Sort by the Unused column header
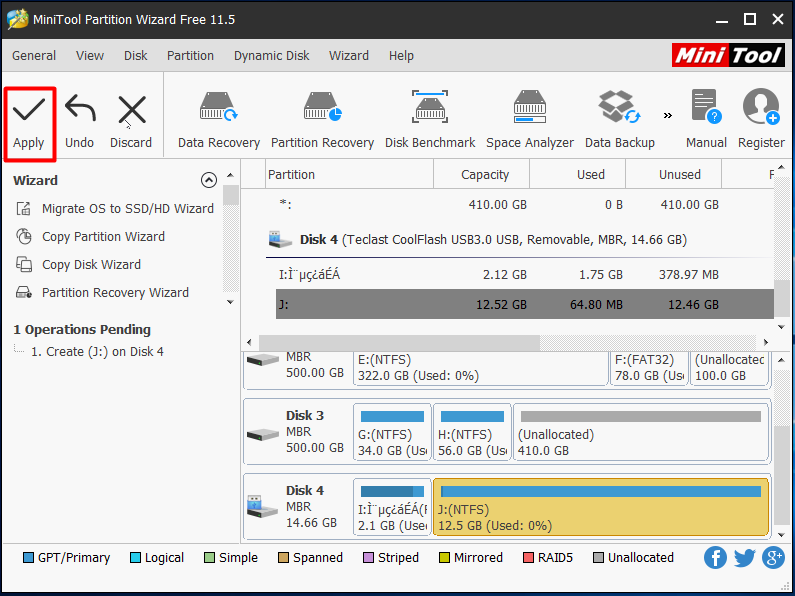 click(673, 174)
